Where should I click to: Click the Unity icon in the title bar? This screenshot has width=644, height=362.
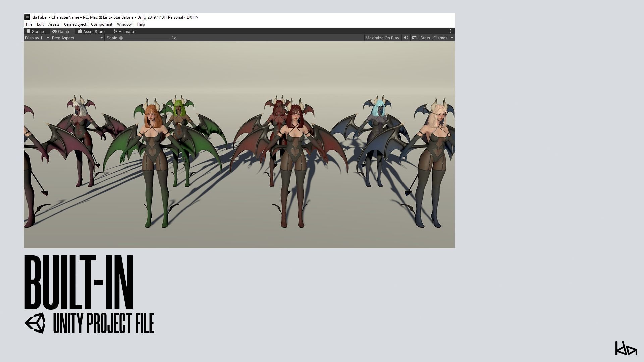coord(27,17)
